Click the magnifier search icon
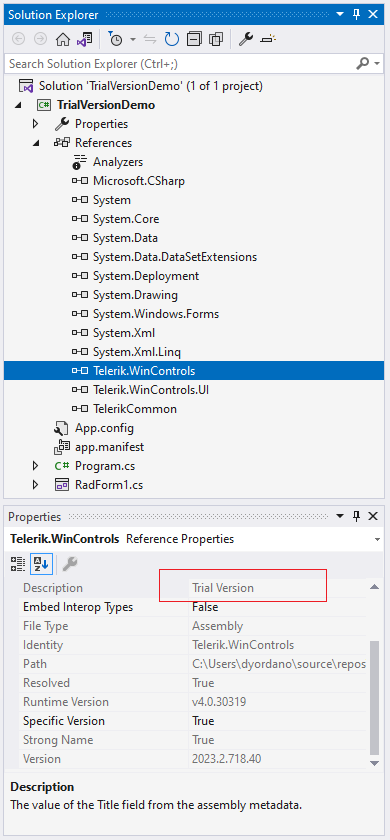Viewport: 390px width, 840px height. pos(363,64)
